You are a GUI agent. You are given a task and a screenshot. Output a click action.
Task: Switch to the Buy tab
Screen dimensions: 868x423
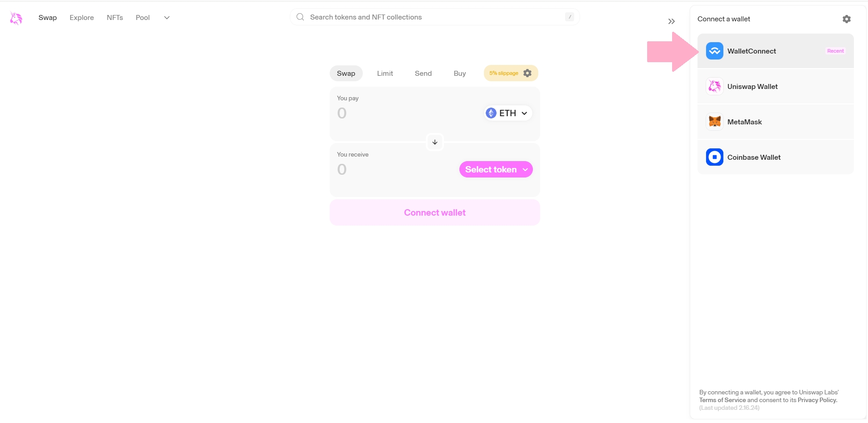coord(459,74)
